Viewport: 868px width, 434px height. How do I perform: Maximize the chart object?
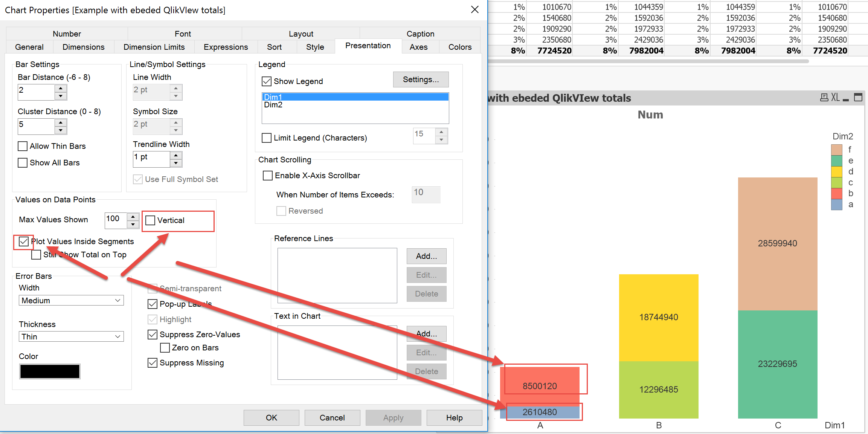(x=858, y=98)
